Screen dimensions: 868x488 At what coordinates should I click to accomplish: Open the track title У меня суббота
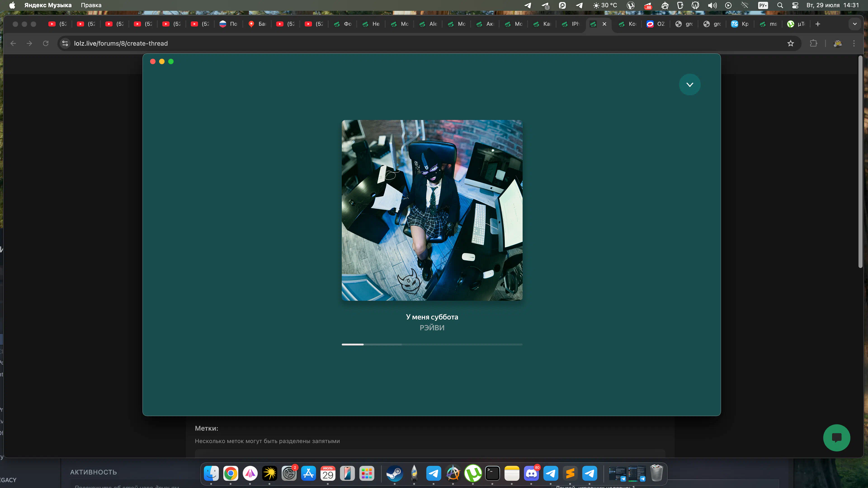coord(432,317)
